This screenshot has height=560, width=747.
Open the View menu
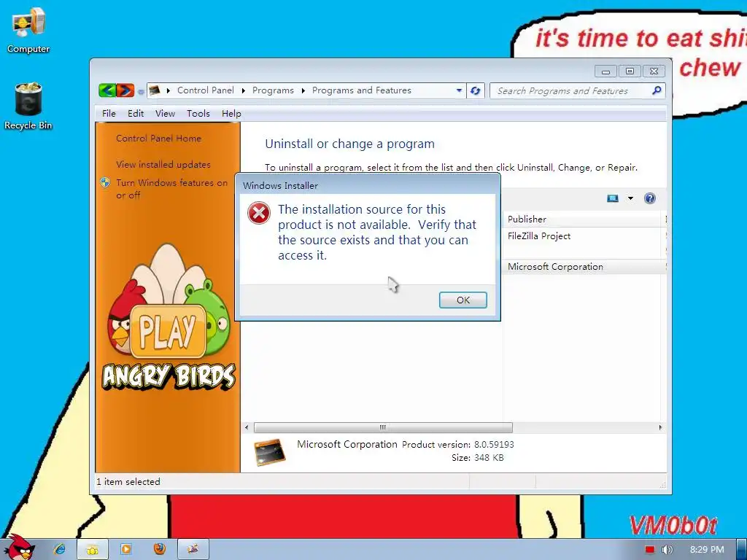click(x=165, y=113)
